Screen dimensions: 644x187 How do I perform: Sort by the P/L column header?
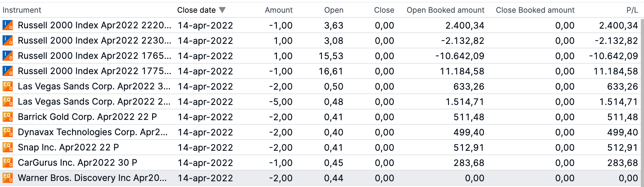click(x=632, y=10)
